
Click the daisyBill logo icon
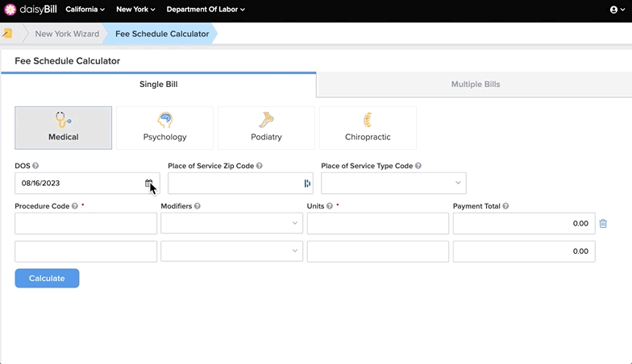click(x=10, y=10)
